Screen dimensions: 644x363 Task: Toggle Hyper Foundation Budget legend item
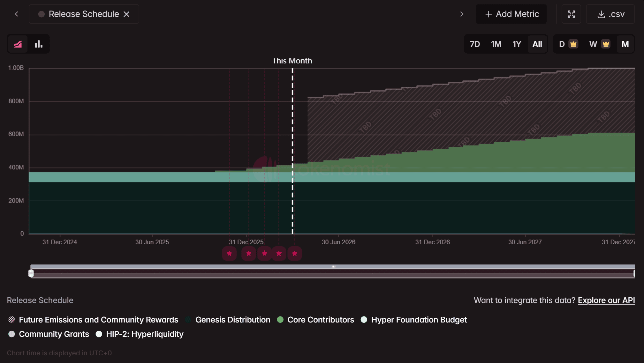pos(414,320)
